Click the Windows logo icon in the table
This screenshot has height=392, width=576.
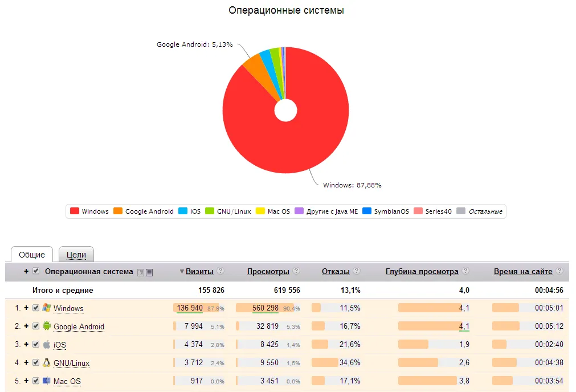click(47, 308)
